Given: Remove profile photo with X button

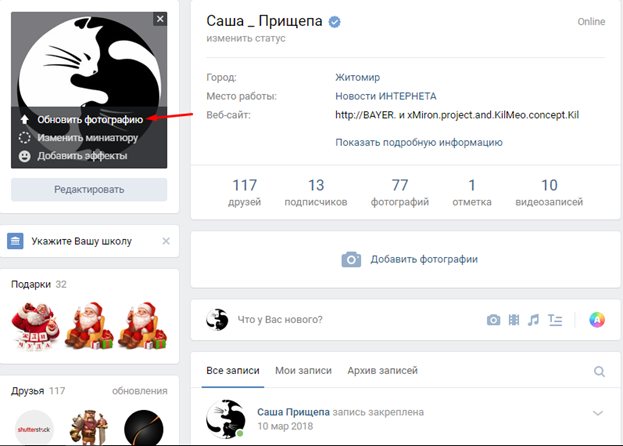Looking at the screenshot, I should coord(160,19).
